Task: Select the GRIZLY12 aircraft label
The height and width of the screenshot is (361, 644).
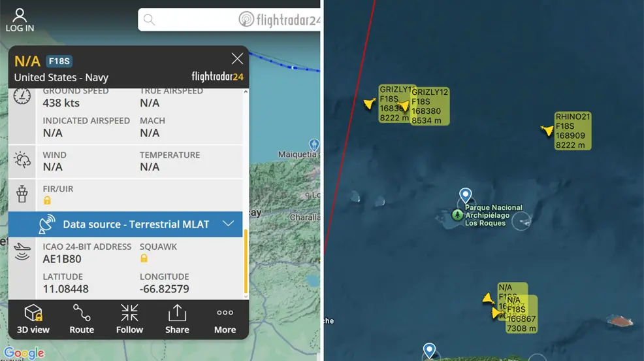Action: [430, 106]
